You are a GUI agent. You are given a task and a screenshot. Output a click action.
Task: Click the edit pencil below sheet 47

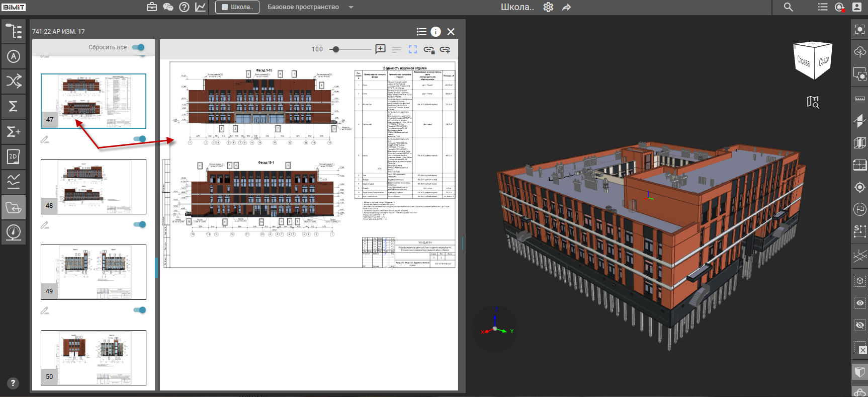pyautogui.click(x=45, y=139)
